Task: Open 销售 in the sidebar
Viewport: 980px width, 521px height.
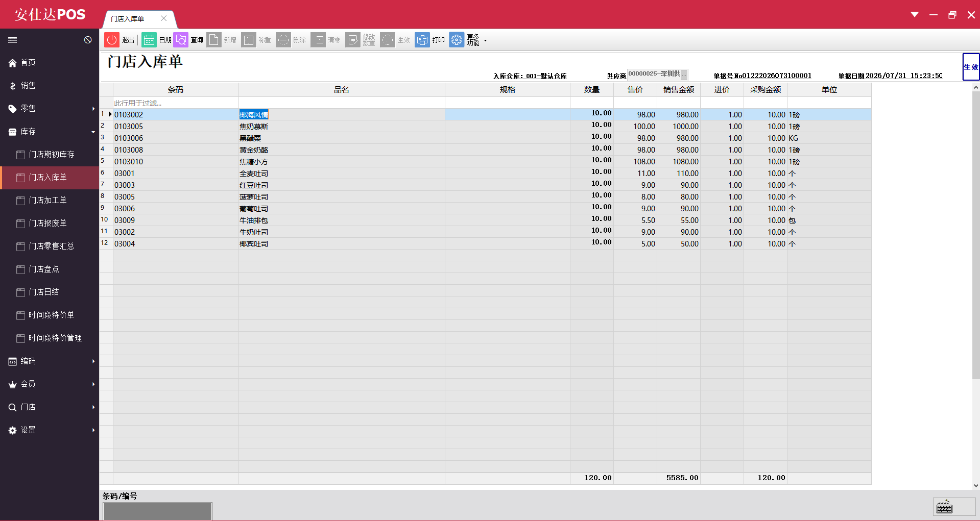Action: click(50, 86)
